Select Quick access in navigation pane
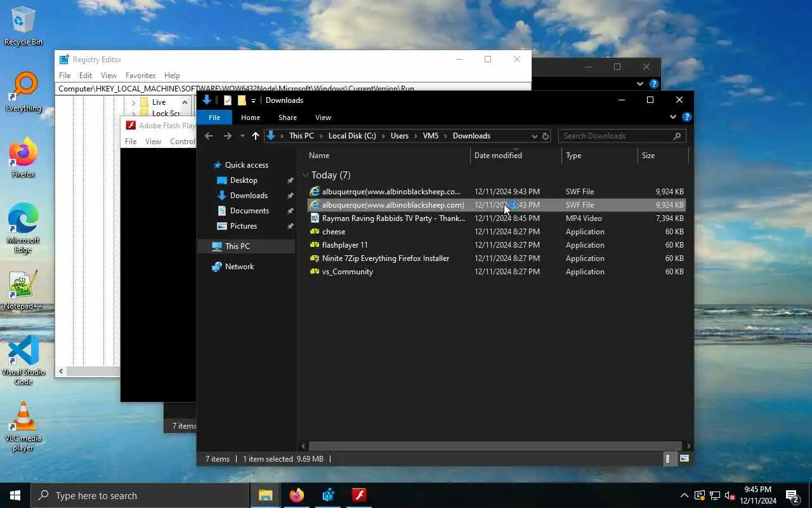Viewport: 812px width, 508px height. point(246,165)
